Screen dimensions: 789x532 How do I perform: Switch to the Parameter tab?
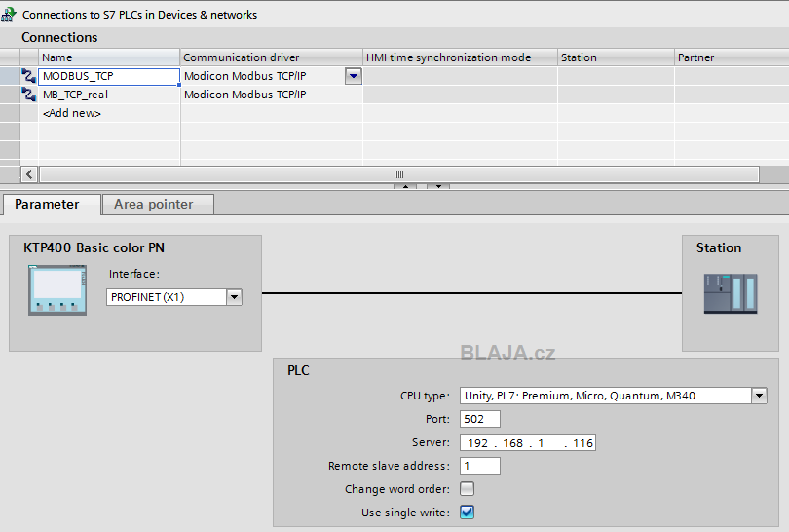pos(52,205)
